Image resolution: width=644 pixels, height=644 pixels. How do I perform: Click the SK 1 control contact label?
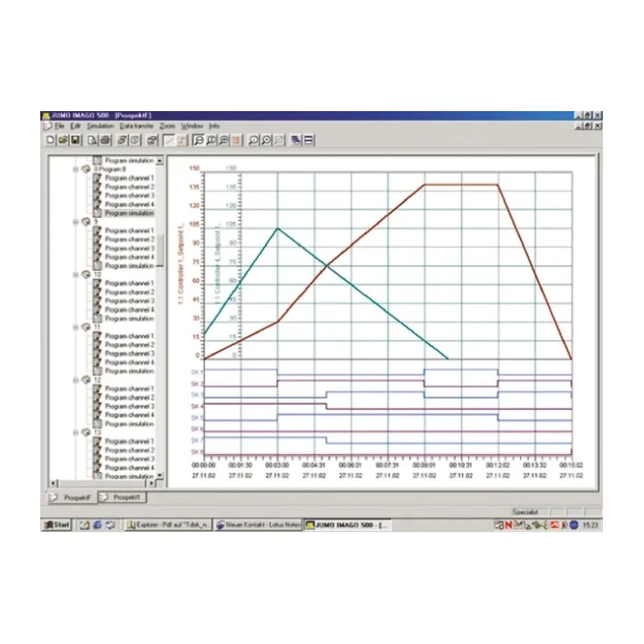196,372
